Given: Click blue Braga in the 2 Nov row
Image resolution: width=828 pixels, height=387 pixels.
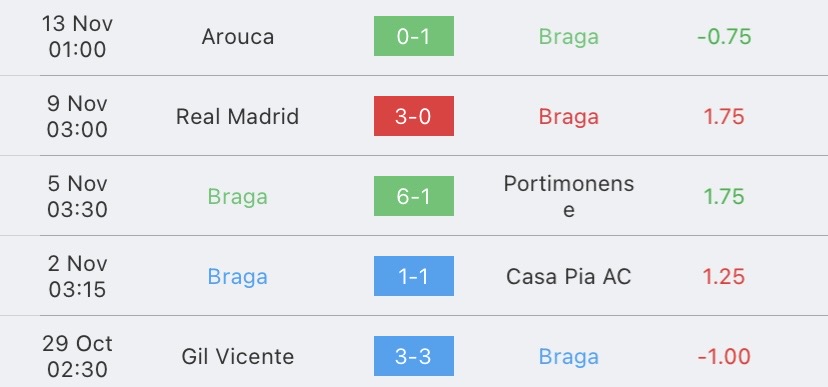Looking at the screenshot, I should (238, 277).
